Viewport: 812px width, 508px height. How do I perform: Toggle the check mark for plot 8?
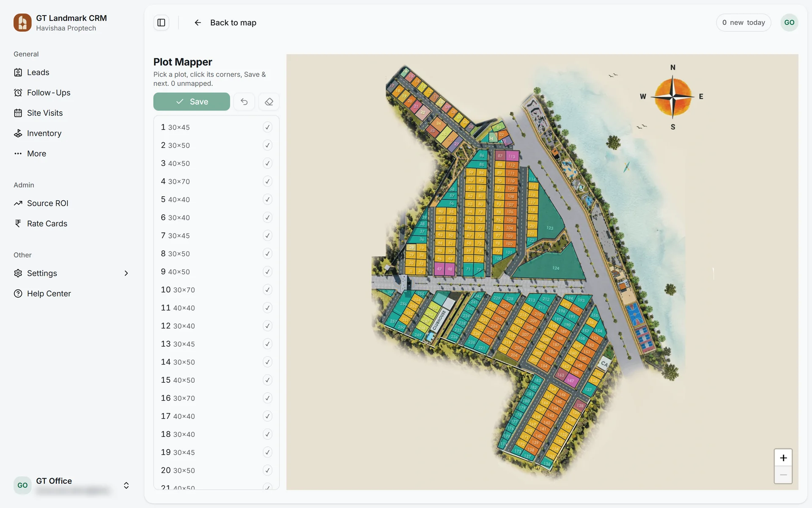[267, 254]
